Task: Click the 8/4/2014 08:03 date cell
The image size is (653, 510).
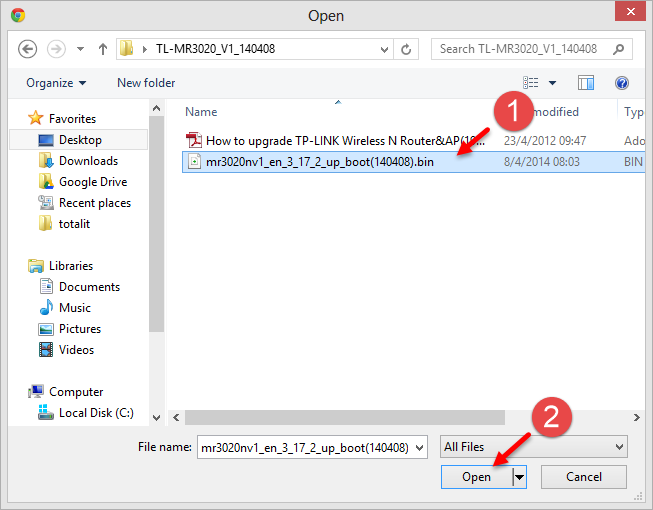Action: tap(541, 162)
